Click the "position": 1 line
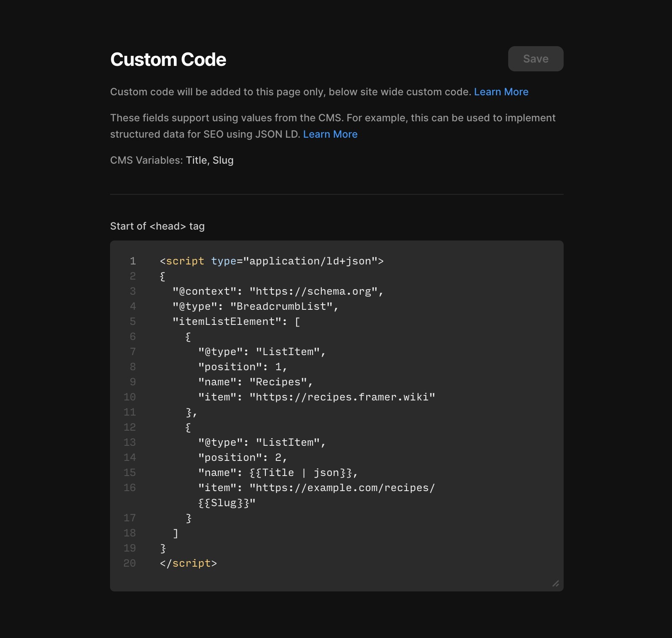 click(243, 367)
